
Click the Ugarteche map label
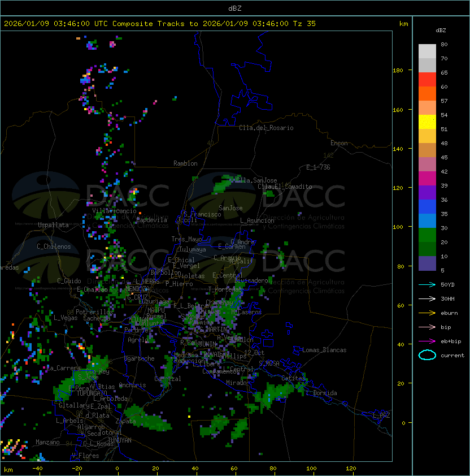pos(140,358)
